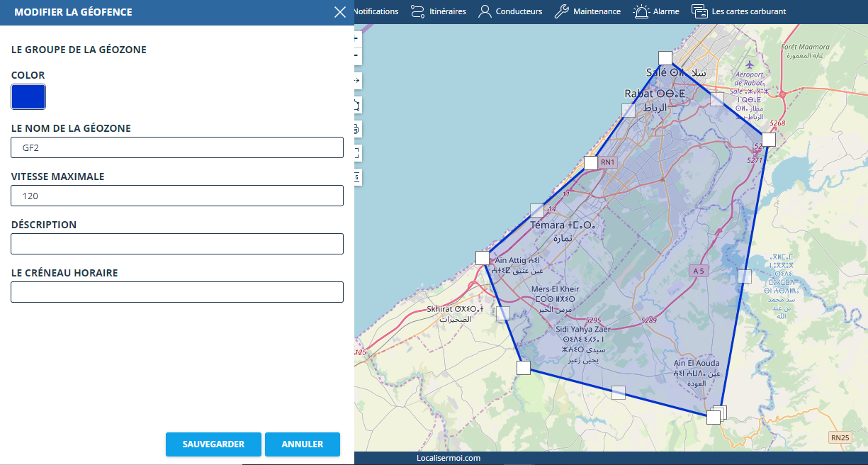
Task: Click the Itinéraires route icon
Action: pyautogui.click(x=417, y=11)
